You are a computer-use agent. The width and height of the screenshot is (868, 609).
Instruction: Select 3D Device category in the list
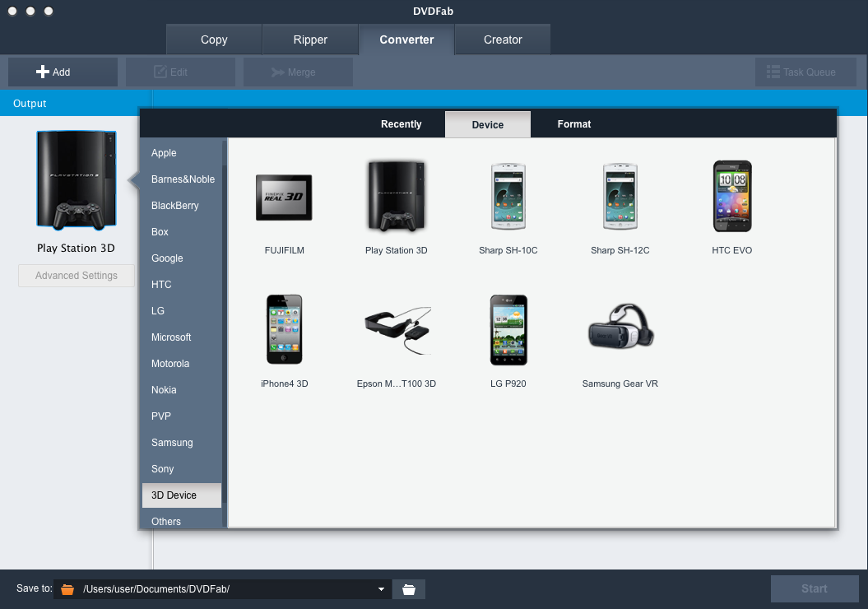click(x=182, y=495)
